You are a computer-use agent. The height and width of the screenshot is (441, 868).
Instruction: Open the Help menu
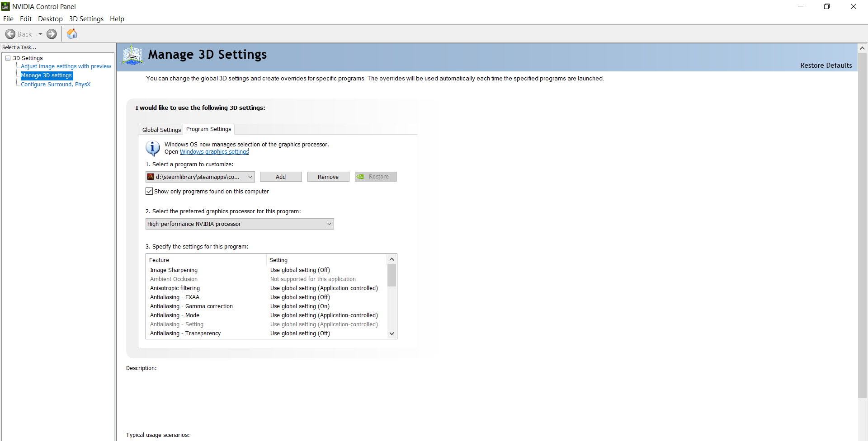click(x=117, y=19)
